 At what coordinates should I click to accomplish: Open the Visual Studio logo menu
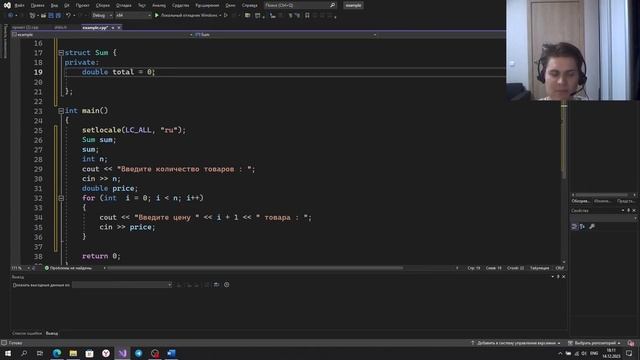[7, 5]
